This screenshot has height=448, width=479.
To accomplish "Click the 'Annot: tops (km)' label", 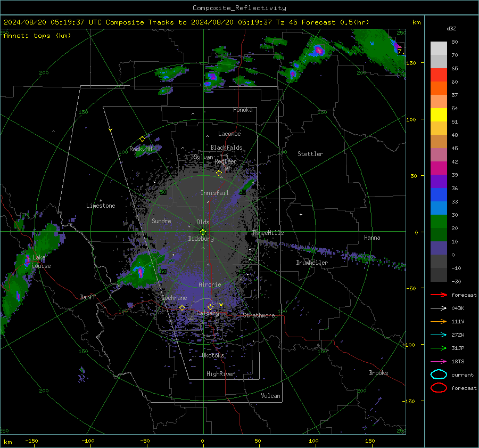I will [37, 36].
